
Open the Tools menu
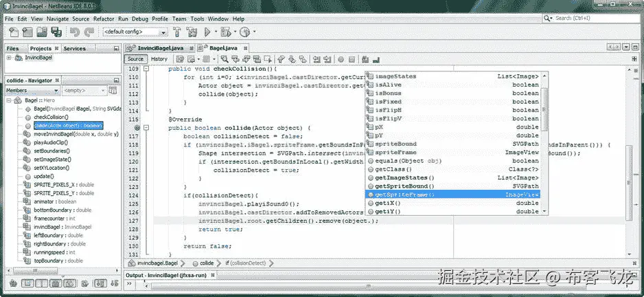click(x=197, y=19)
